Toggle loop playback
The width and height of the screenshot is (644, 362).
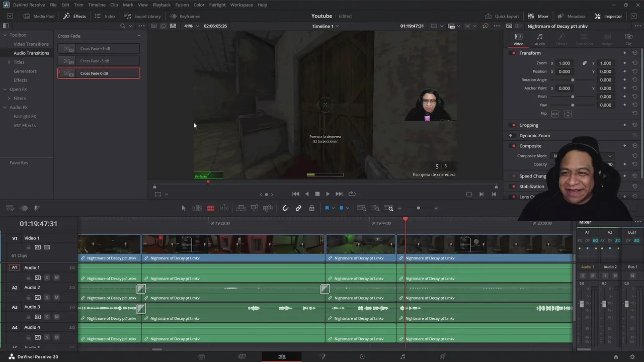pos(352,194)
